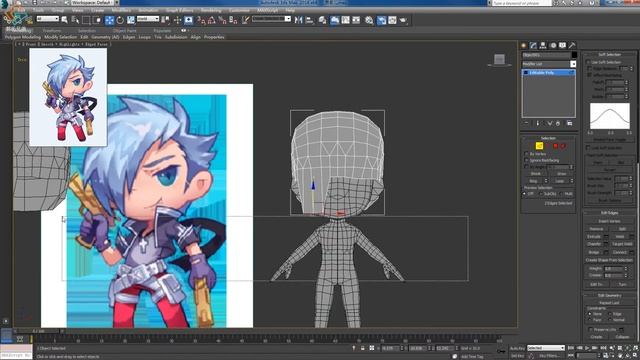This screenshot has width=640, height=360.
Task: Click the Align tool icon
Action: pyautogui.click(x=309, y=20)
